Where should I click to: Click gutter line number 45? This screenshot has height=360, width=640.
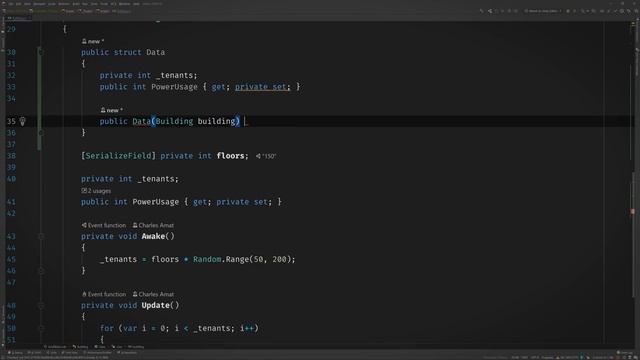click(x=11, y=260)
